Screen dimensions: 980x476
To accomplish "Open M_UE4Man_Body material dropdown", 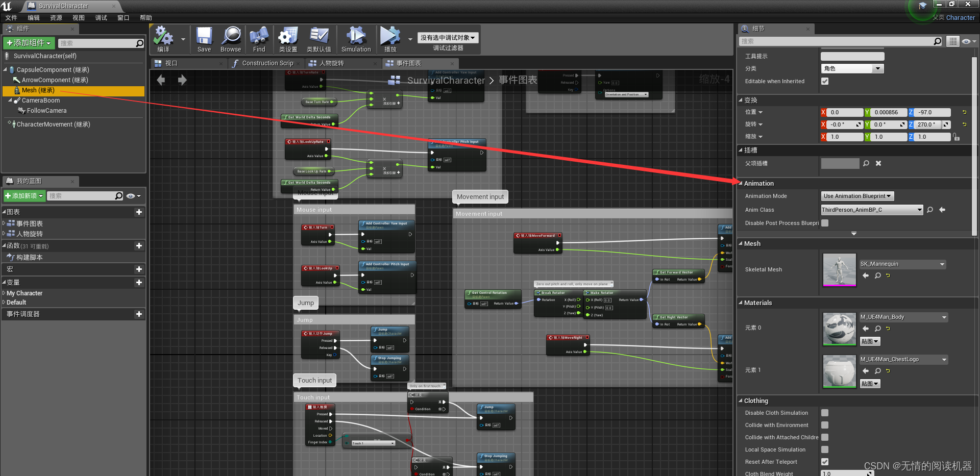I will click(904, 317).
